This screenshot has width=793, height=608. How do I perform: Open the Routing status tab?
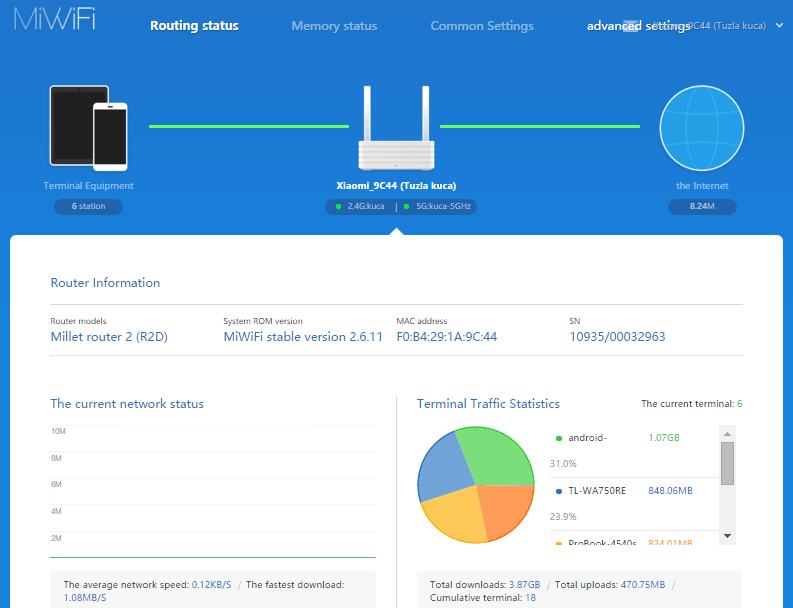point(194,26)
